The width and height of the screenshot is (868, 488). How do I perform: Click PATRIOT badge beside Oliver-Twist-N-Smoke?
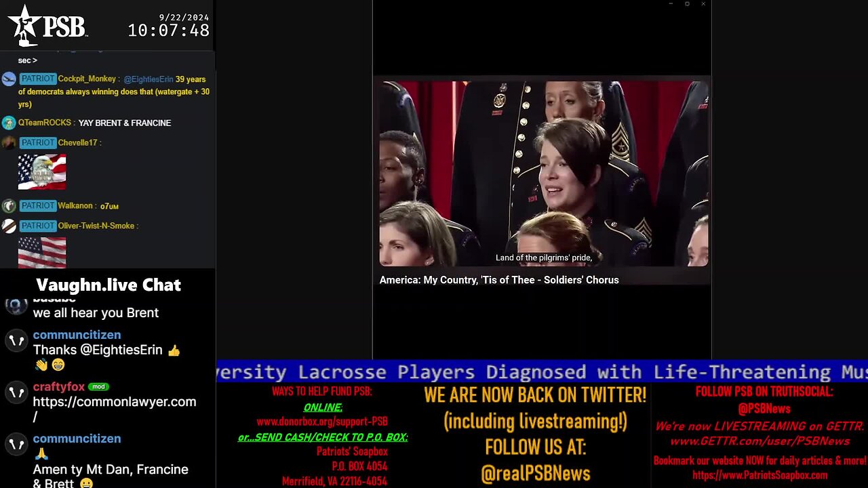tap(37, 226)
